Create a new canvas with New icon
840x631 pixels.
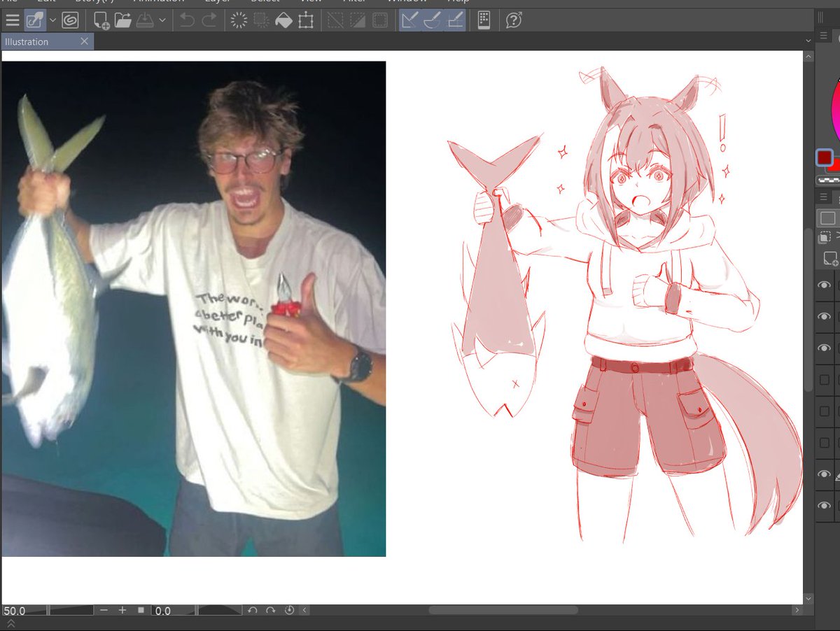101,20
